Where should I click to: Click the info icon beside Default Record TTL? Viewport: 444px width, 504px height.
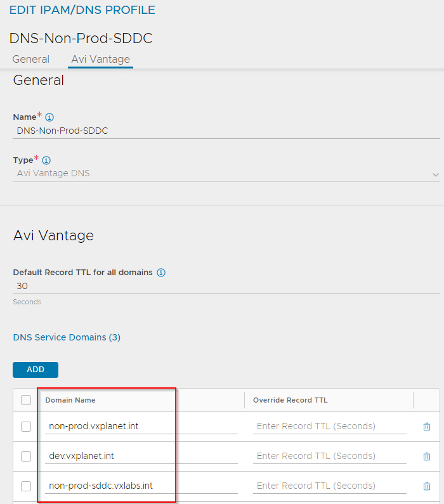pos(161,273)
